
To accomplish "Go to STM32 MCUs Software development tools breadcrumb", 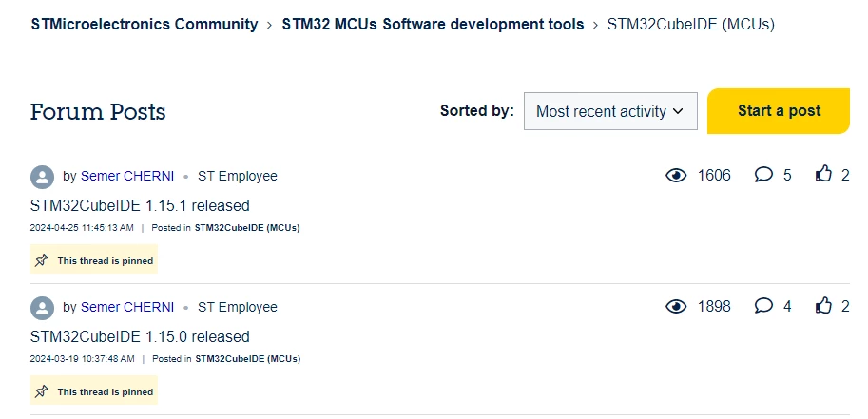I will click(433, 25).
